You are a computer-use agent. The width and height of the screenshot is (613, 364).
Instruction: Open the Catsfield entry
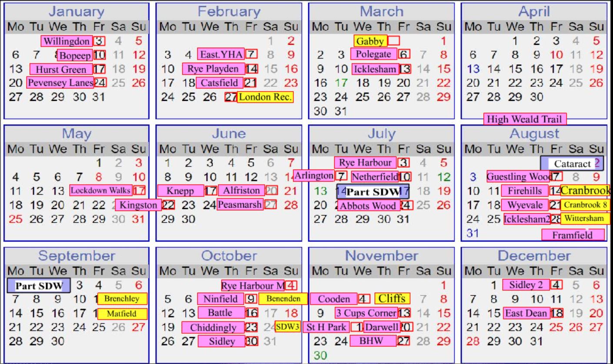pos(220,83)
